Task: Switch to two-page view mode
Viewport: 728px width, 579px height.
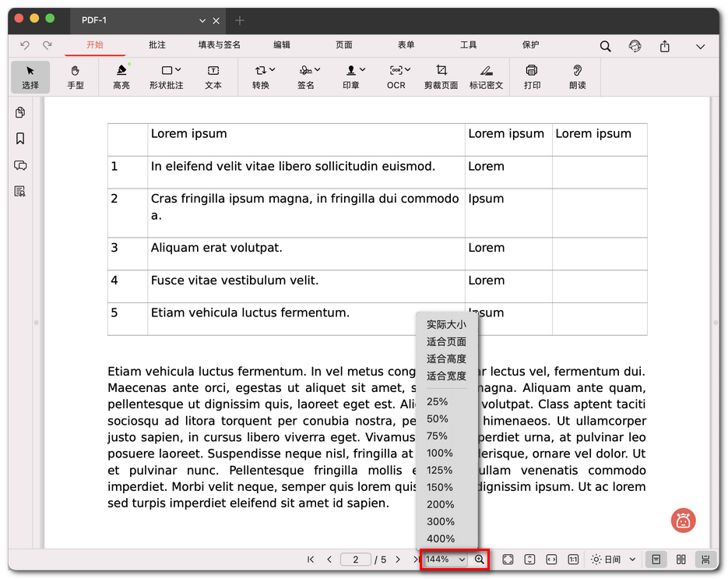Action: 681,560
